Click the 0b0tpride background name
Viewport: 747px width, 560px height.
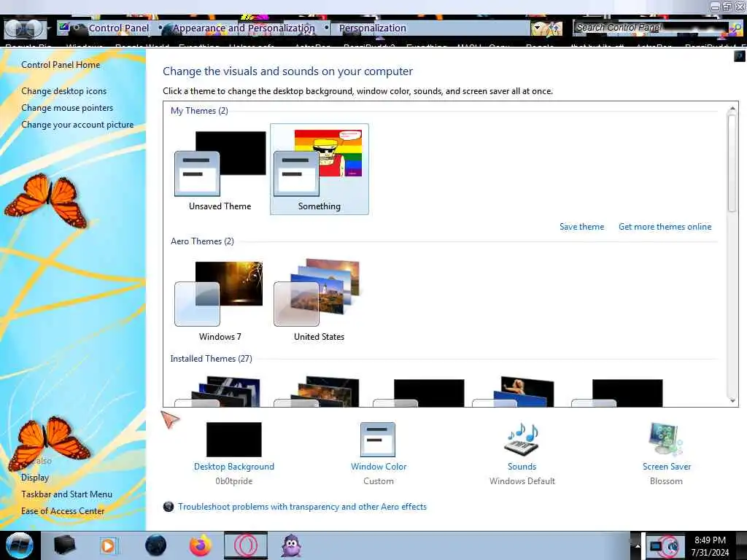(x=234, y=481)
